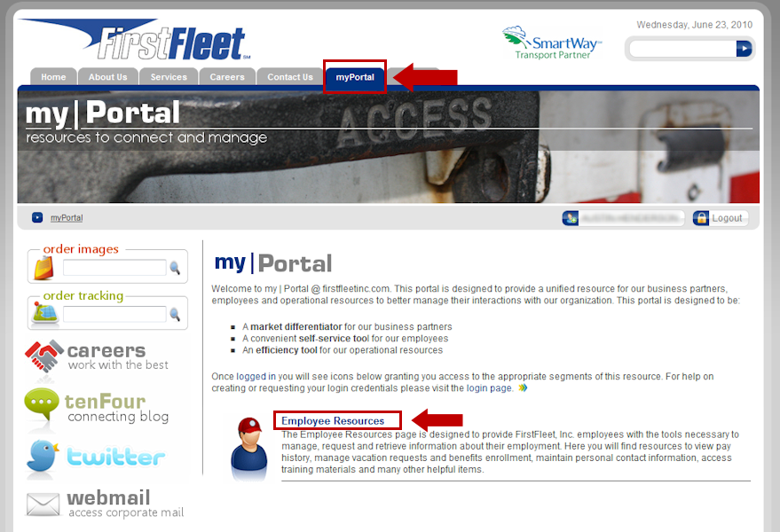Go to the Contact Us tab
The height and width of the screenshot is (532, 780).
coord(290,77)
